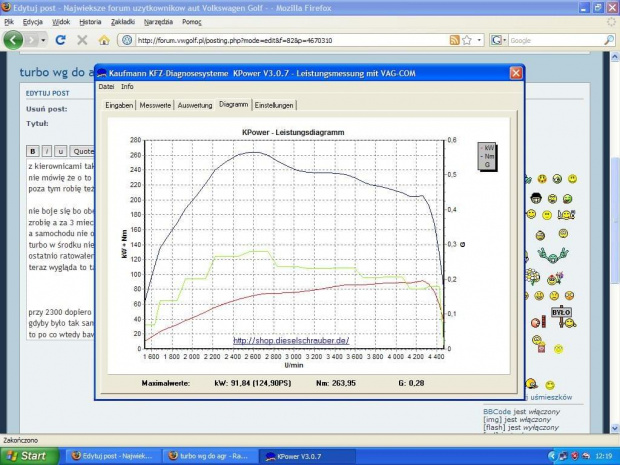Click the Firefox page vertical scrollbar thumb

pyautogui.click(x=615, y=219)
